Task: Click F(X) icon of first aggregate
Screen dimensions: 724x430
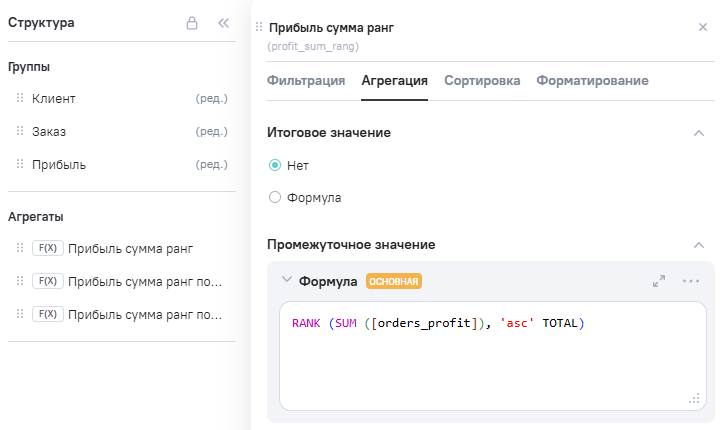Action: [x=48, y=249]
